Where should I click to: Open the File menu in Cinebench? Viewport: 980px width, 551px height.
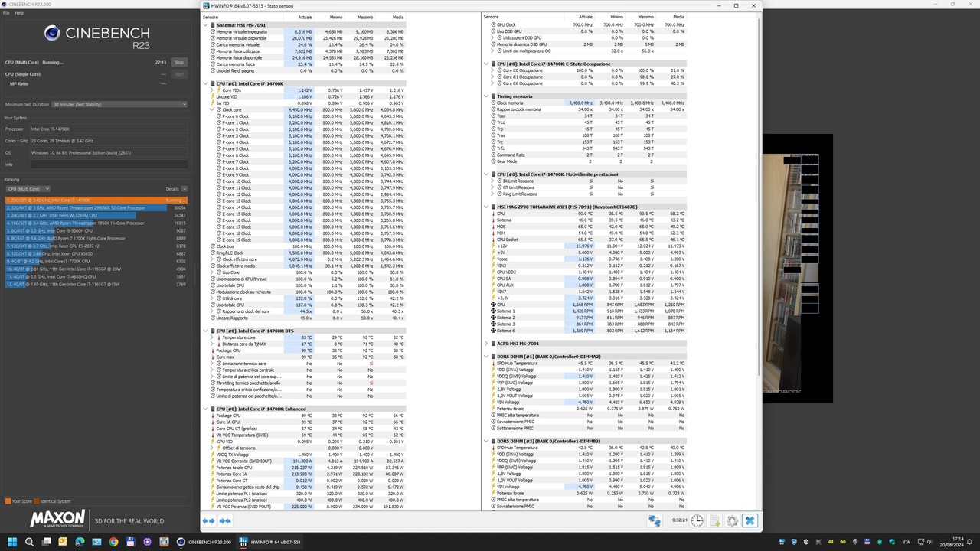coord(6,13)
